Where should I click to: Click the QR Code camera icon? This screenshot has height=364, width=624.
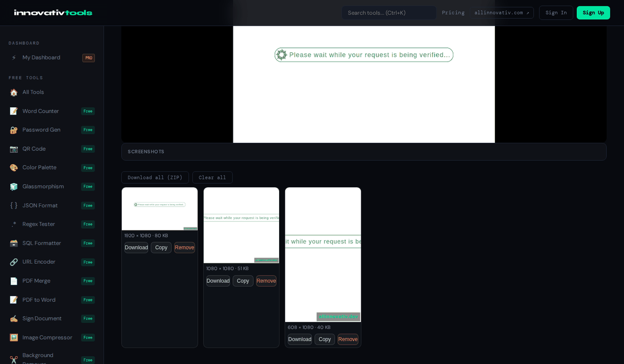(x=14, y=149)
